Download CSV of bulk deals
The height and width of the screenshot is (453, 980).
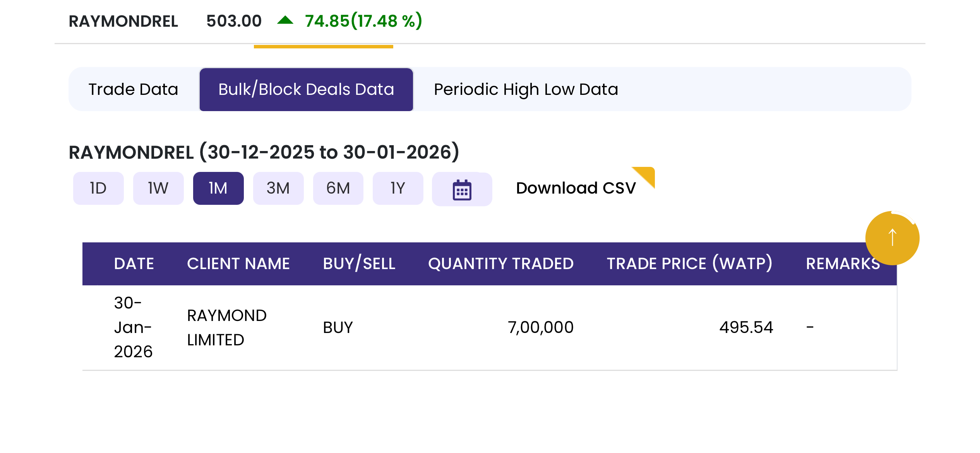pos(576,188)
